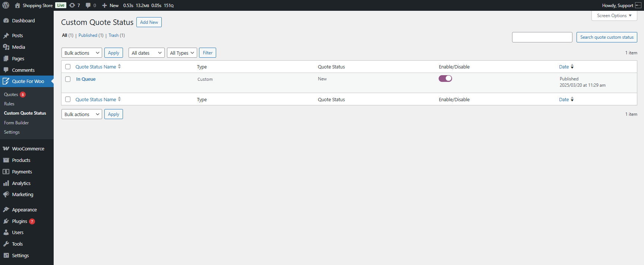644x265 pixels.
Task: Open the comments bubble icon in admin bar
Action: point(88,5)
